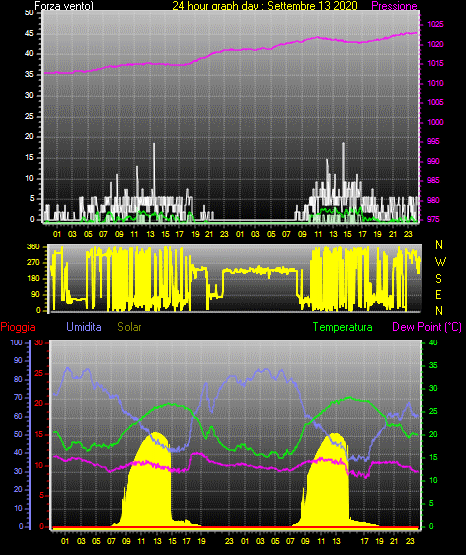Click the Pressione legend label
466x555 pixels.
pyautogui.click(x=394, y=6)
